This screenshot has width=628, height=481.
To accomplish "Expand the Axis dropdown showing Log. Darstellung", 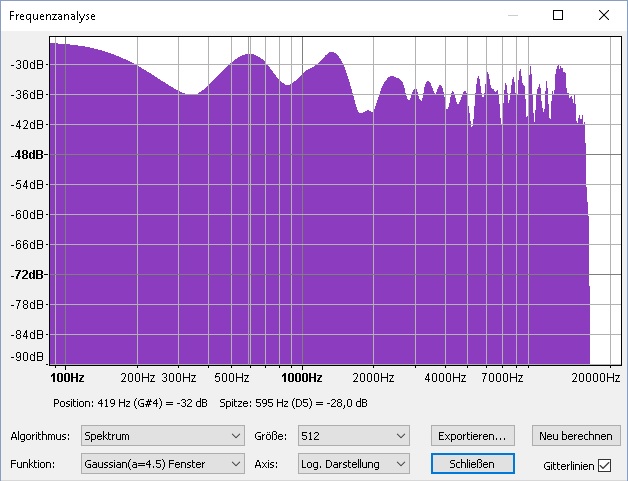I will click(x=353, y=464).
